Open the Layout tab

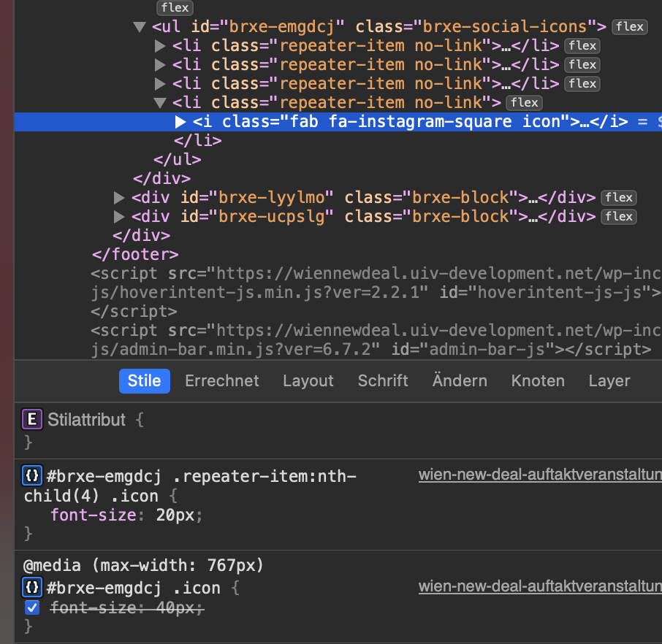coord(308,381)
